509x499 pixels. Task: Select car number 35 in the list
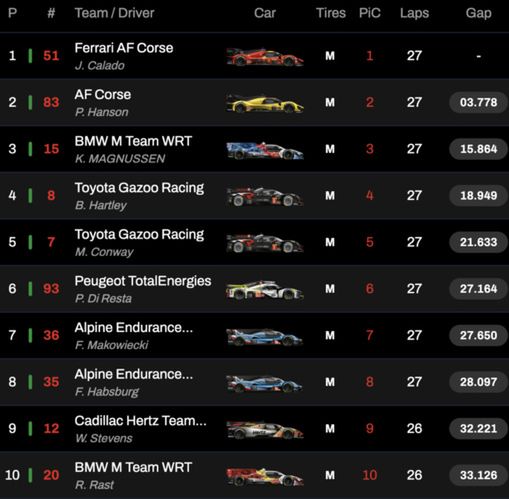point(51,382)
